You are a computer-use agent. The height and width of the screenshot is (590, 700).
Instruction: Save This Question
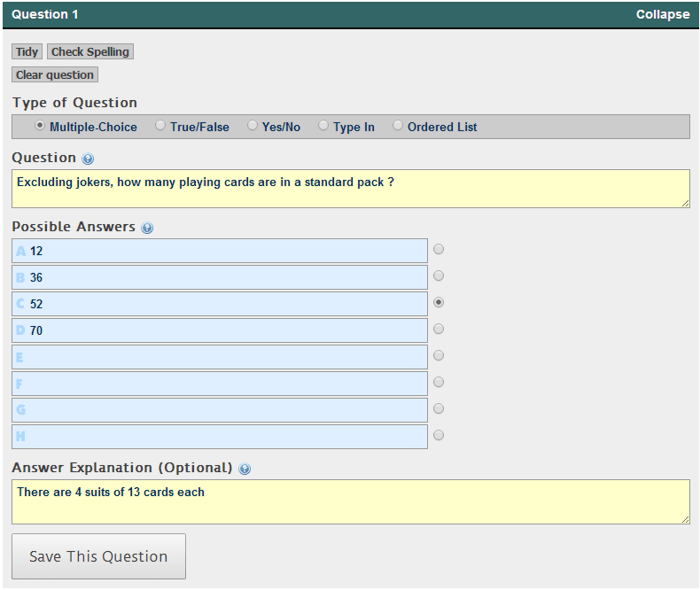[x=98, y=556]
